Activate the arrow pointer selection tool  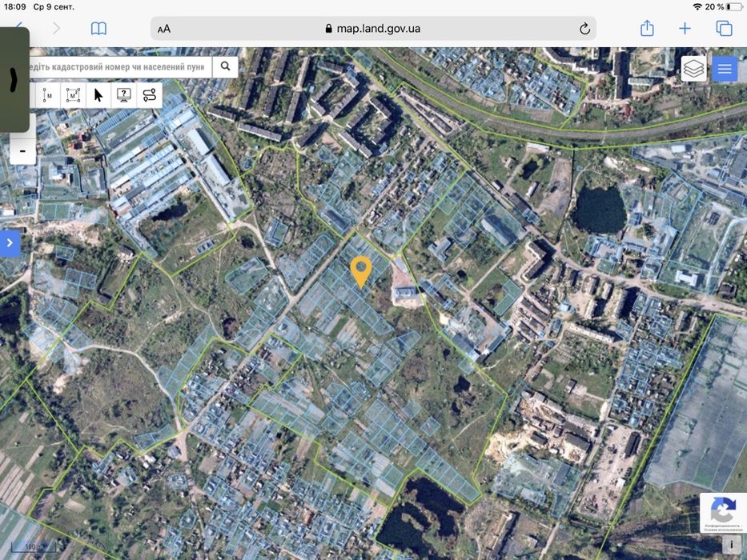98,95
